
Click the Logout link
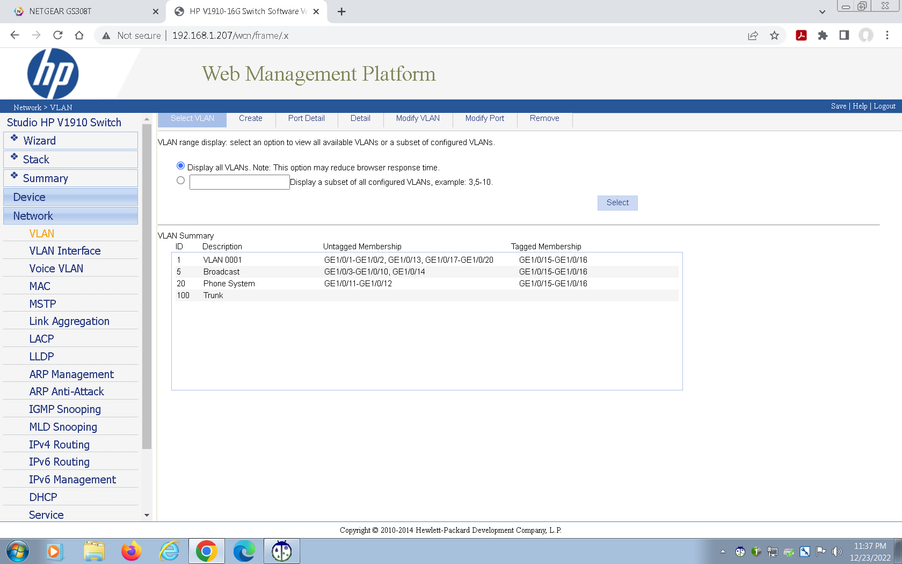pos(884,106)
